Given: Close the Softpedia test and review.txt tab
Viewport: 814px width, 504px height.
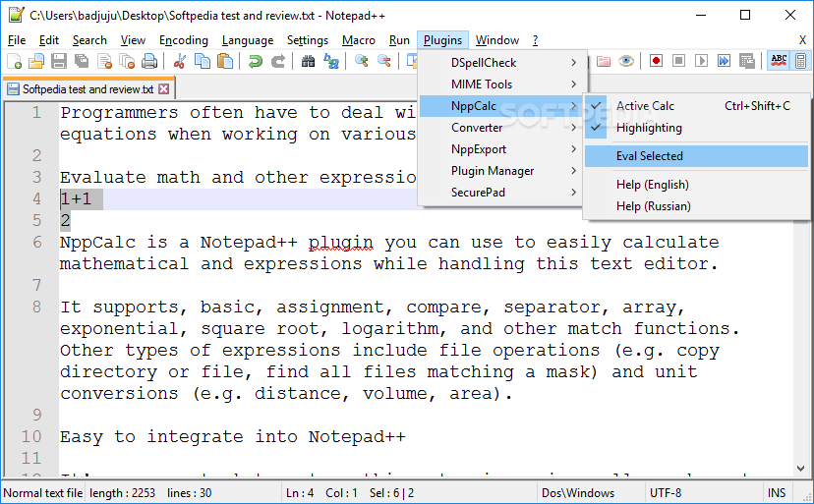Looking at the screenshot, I should click(163, 88).
